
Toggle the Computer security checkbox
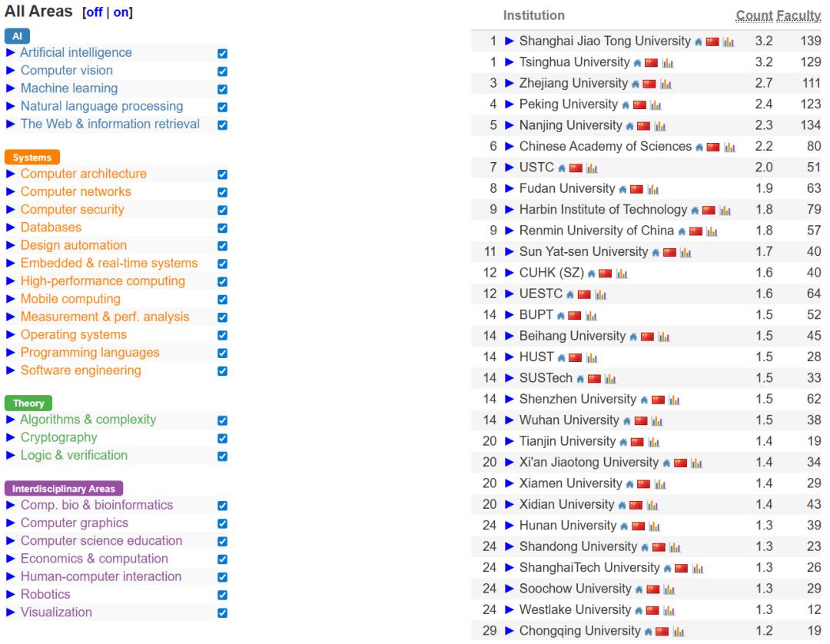[222, 210]
